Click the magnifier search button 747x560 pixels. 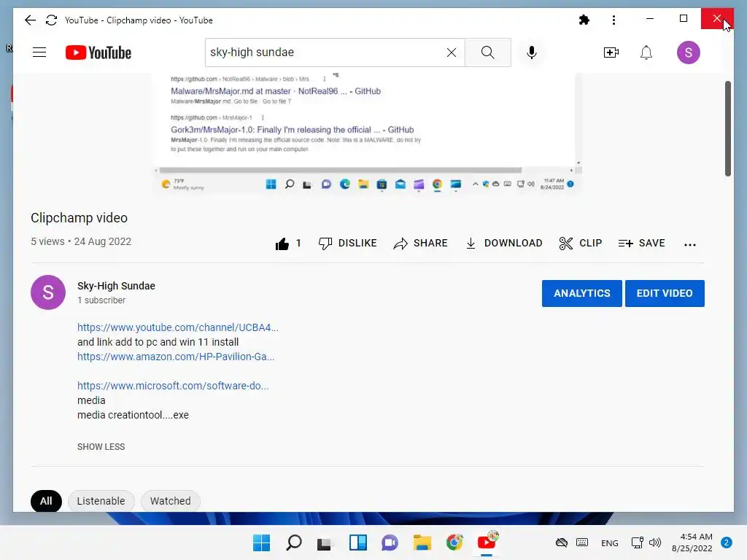[488, 52]
